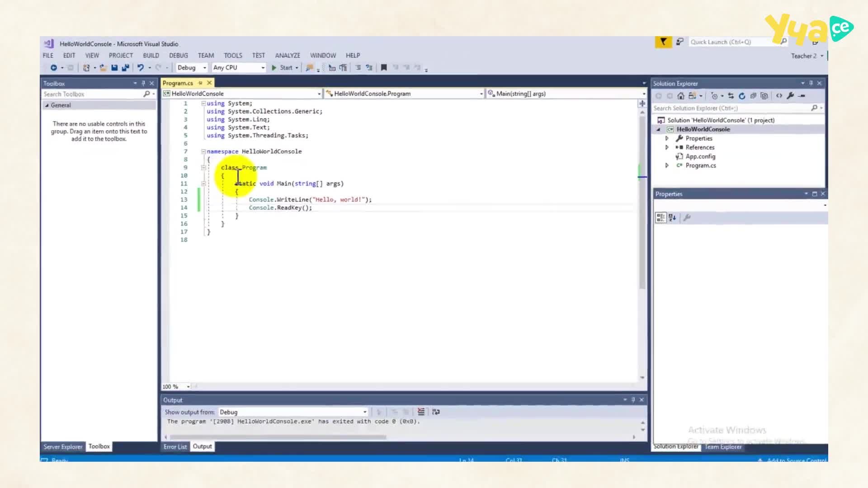Uncomment the selected lines icon
868x488 pixels.
369,68
